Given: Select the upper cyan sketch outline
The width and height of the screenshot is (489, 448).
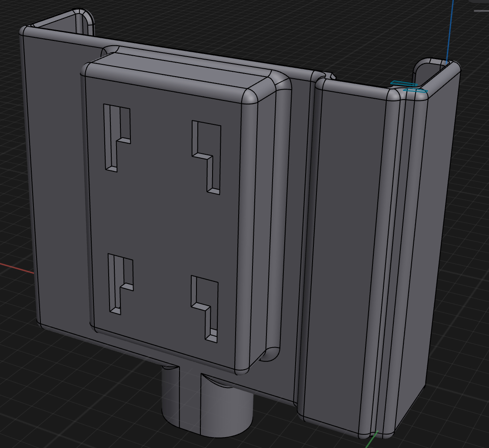Looking at the screenshot, I should click(403, 83).
